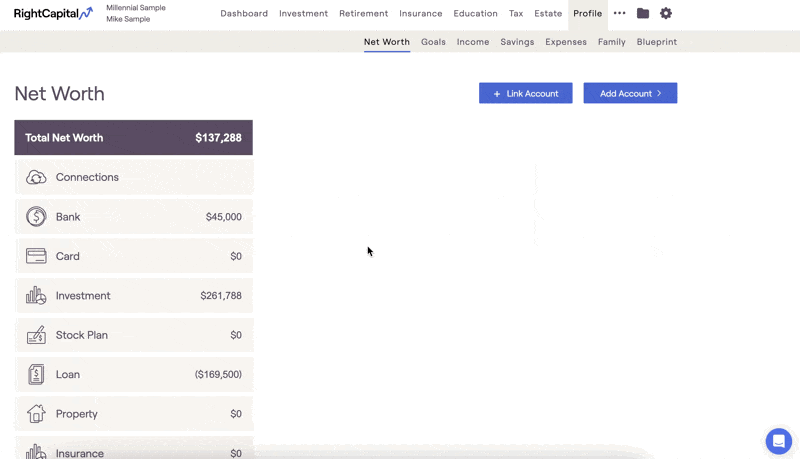Screen dimensions: 800x459
Task: Click the Investment chart icon
Action: tap(36, 295)
